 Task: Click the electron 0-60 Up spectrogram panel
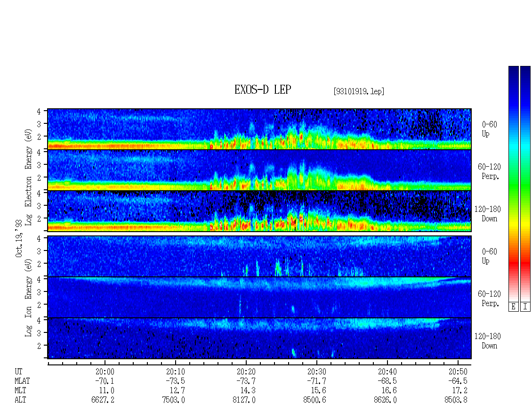click(259, 129)
